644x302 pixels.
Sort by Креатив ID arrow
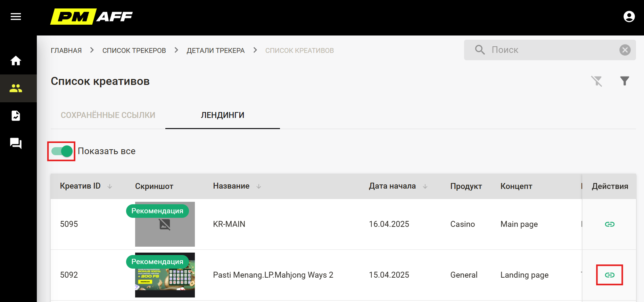(x=110, y=186)
